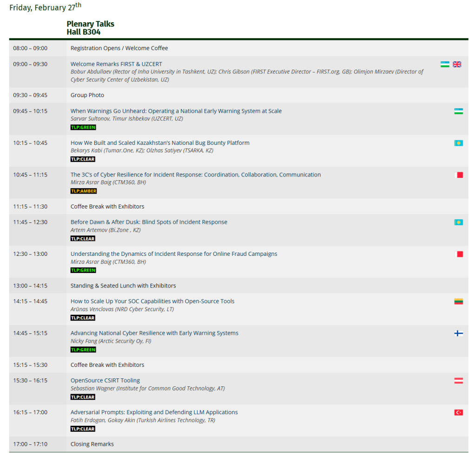
Task: Click TLP:AMBER badge under the 3C's talk
Action: (x=83, y=191)
